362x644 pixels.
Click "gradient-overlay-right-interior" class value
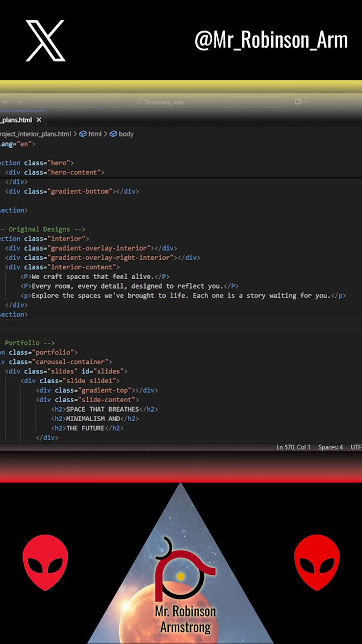[110, 258]
